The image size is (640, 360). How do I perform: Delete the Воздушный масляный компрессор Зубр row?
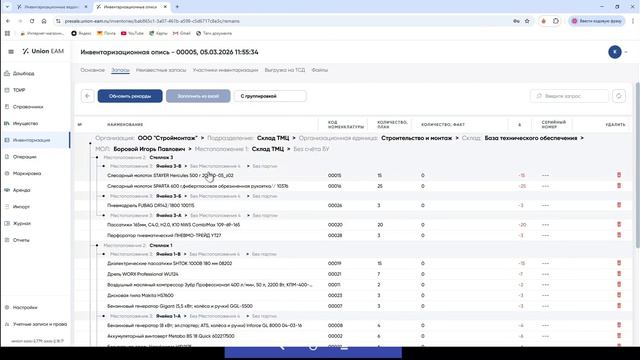[619, 284]
